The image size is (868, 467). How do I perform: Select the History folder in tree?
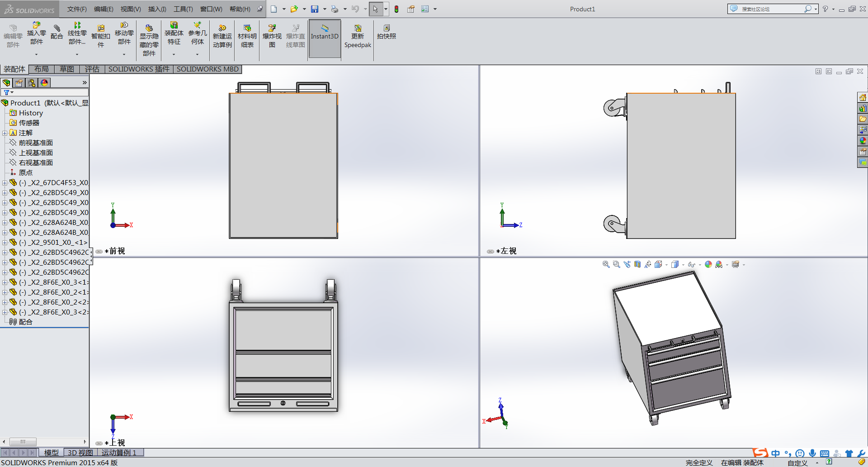26,113
